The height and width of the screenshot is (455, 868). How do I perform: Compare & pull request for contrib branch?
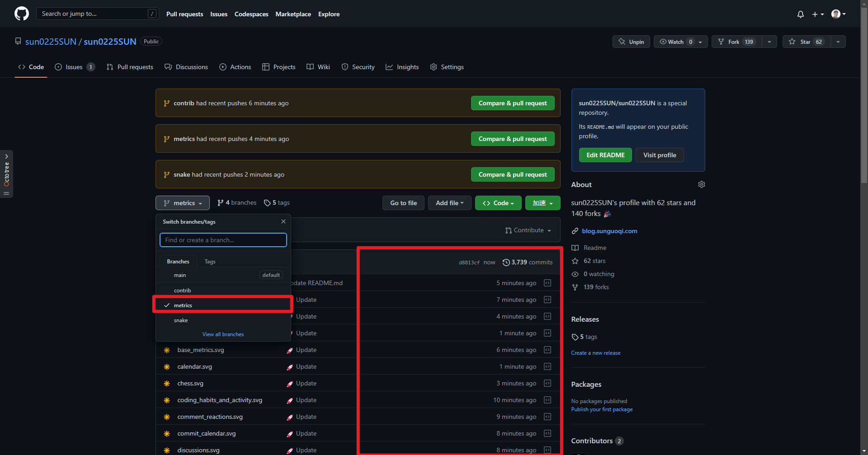tap(513, 103)
